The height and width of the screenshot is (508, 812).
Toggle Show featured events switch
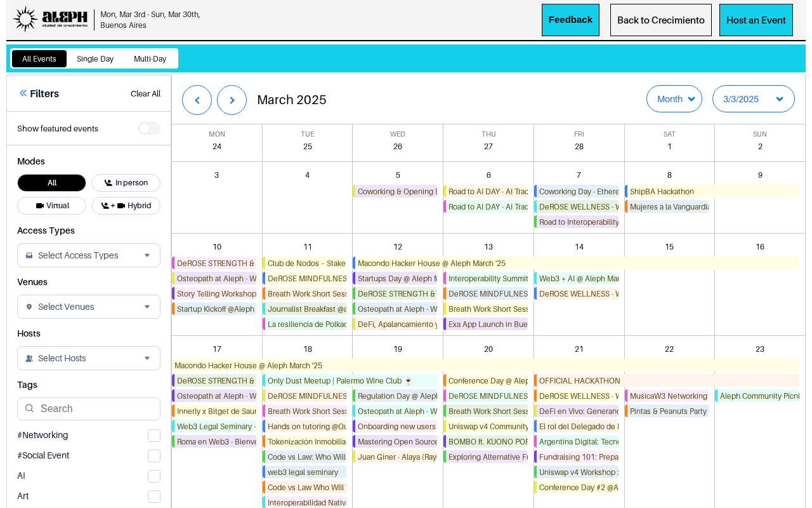click(x=149, y=128)
